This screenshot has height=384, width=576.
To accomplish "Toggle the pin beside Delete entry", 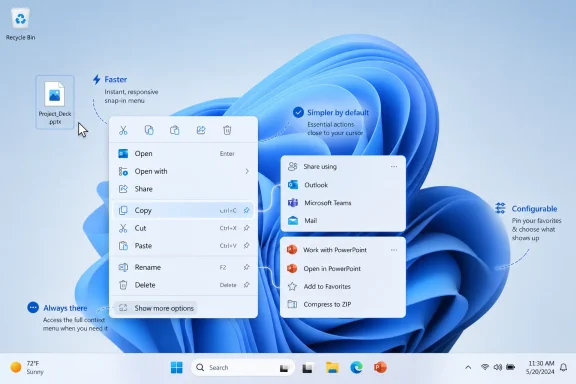I will tap(246, 285).
